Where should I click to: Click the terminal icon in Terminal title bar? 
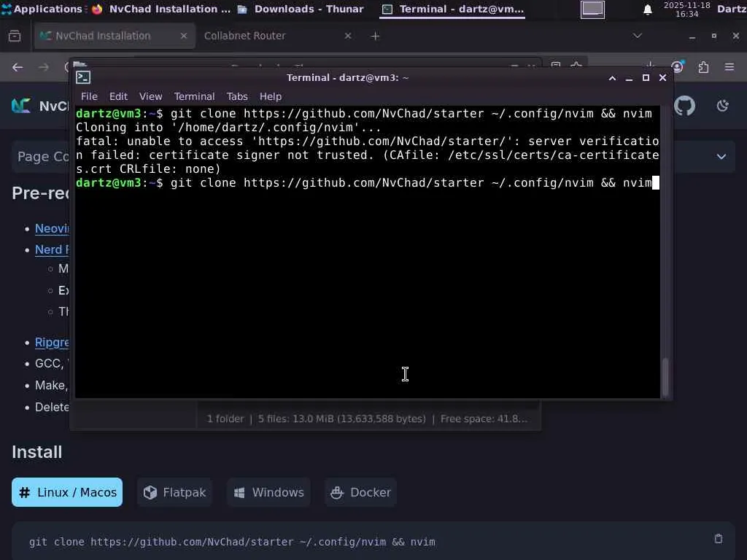pyautogui.click(x=83, y=77)
